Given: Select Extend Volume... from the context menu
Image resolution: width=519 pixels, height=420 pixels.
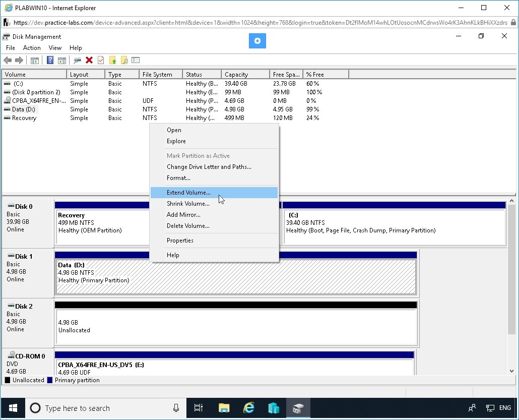Looking at the screenshot, I should (214, 193).
